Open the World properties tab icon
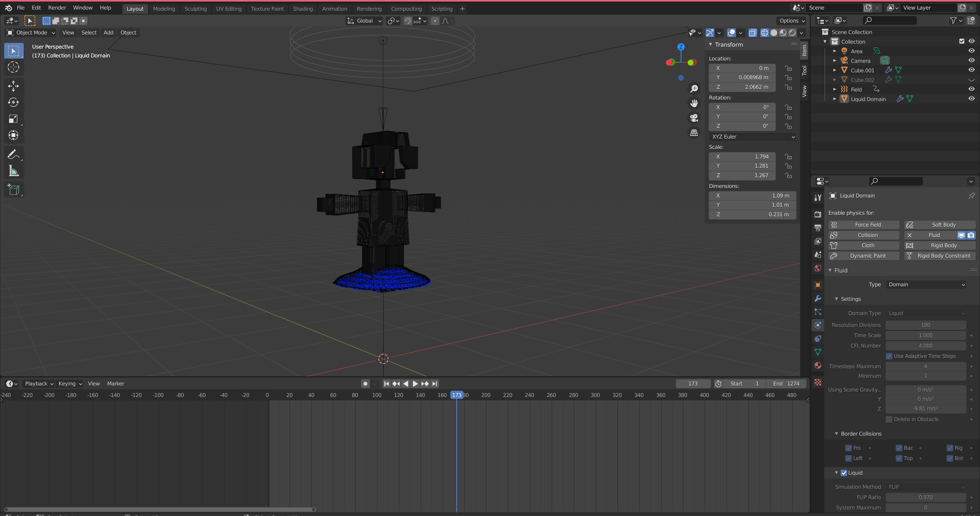Viewport: 980px width, 516px height. pos(818,268)
